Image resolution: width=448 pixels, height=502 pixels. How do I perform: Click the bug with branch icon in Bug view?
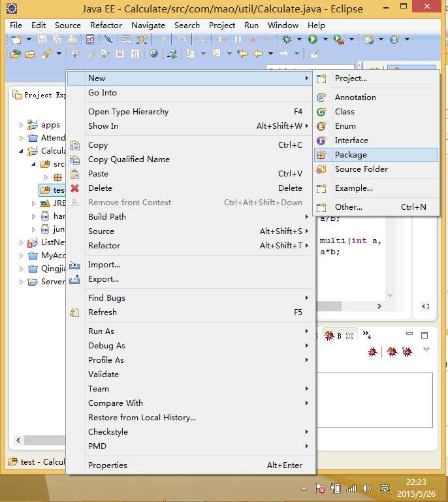(408, 352)
